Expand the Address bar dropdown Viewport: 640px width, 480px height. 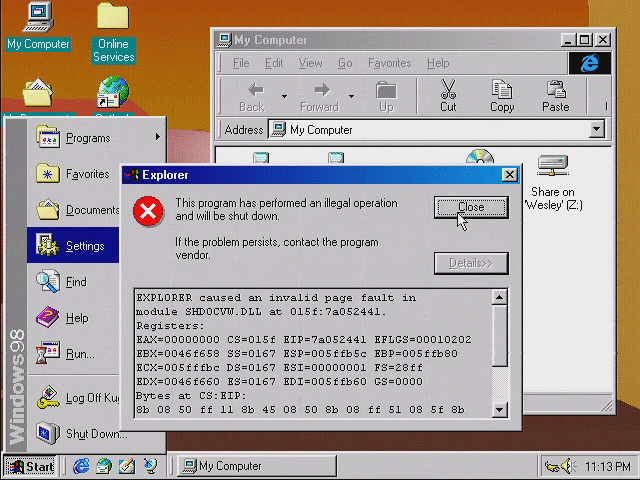click(x=596, y=129)
